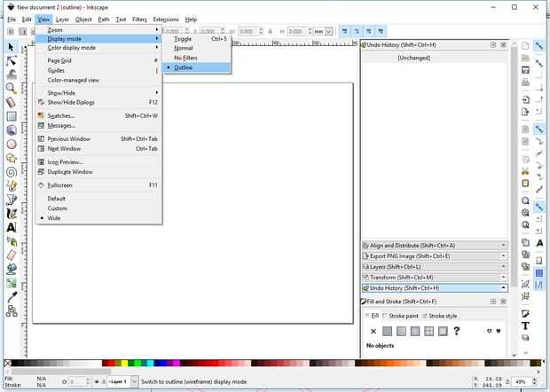Select the Calligraphy tool
The image size is (550, 392).
coord(12,214)
